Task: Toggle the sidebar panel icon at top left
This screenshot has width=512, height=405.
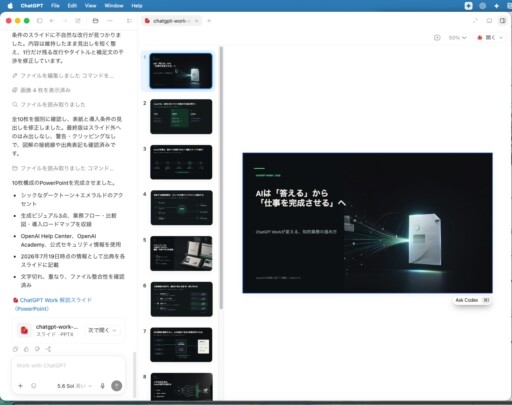Action: [39, 21]
